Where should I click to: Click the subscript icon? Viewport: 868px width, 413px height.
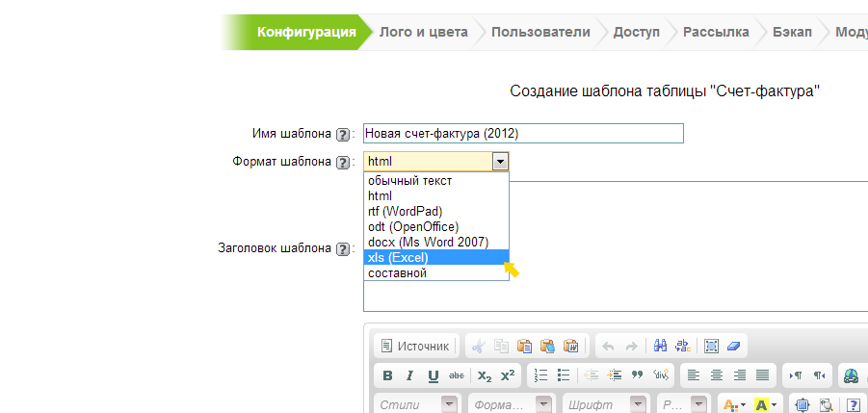[x=485, y=375]
